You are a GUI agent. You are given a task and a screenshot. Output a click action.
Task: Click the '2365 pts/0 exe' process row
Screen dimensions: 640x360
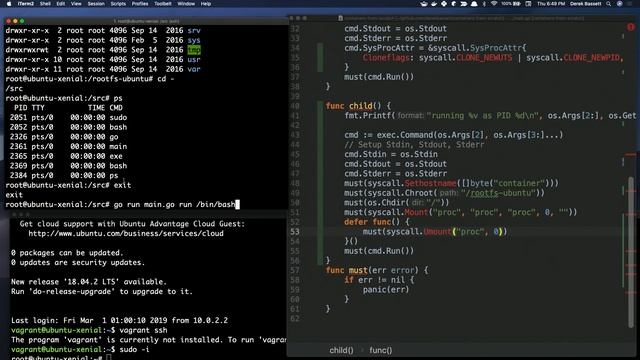pos(66,156)
